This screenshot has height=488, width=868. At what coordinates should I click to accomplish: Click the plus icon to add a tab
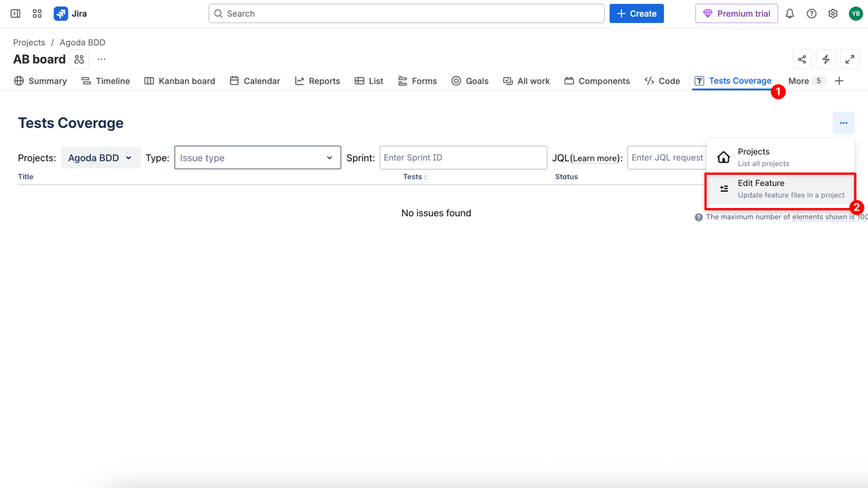pos(839,81)
